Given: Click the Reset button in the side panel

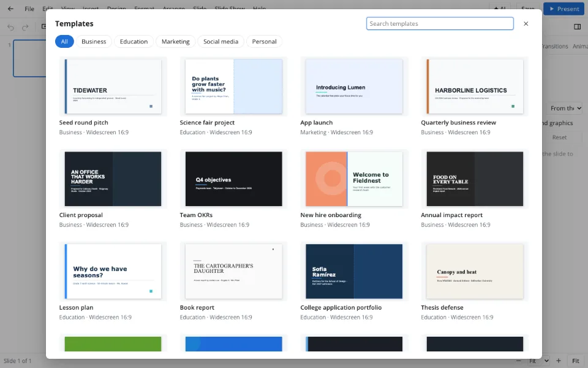Looking at the screenshot, I should 559,137.
